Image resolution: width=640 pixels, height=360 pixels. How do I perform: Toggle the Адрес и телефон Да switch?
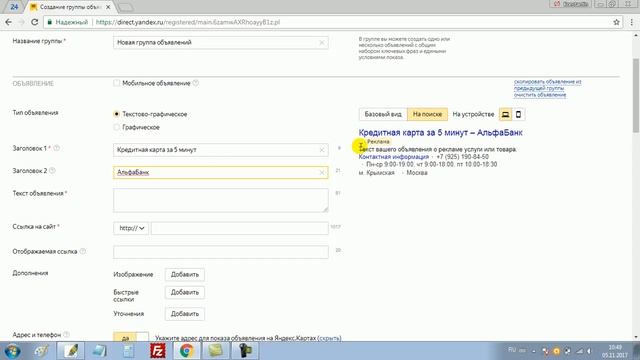(131, 338)
